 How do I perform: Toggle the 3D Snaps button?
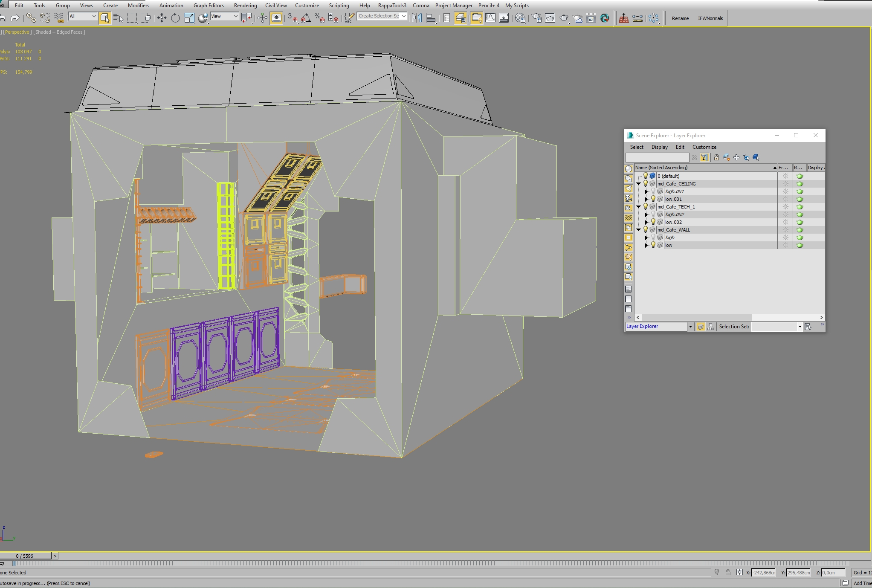pyautogui.click(x=293, y=18)
